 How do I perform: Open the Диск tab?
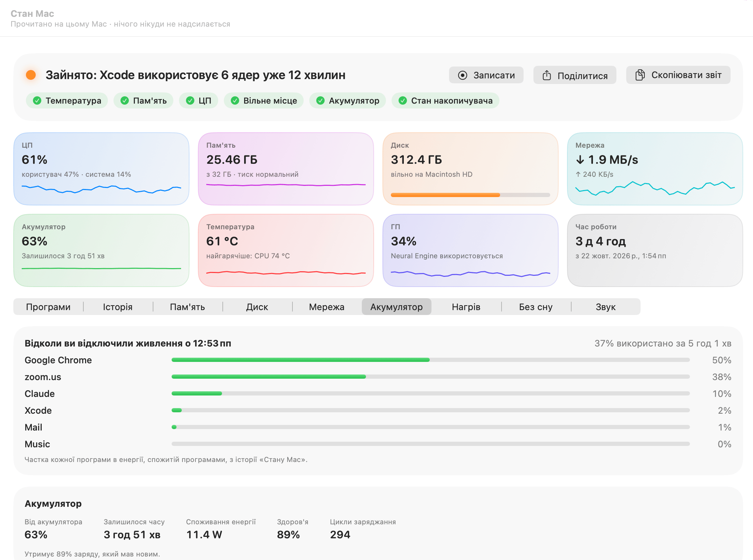257,307
